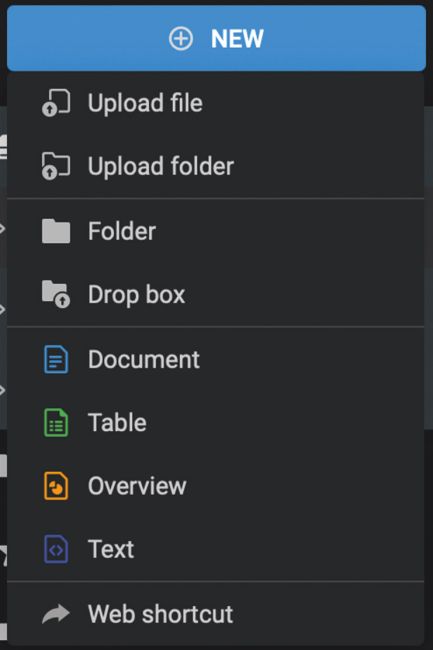Choose Upload folder from the menu
The height and width of the screenshot is (650, 433).
coord(215,166)
